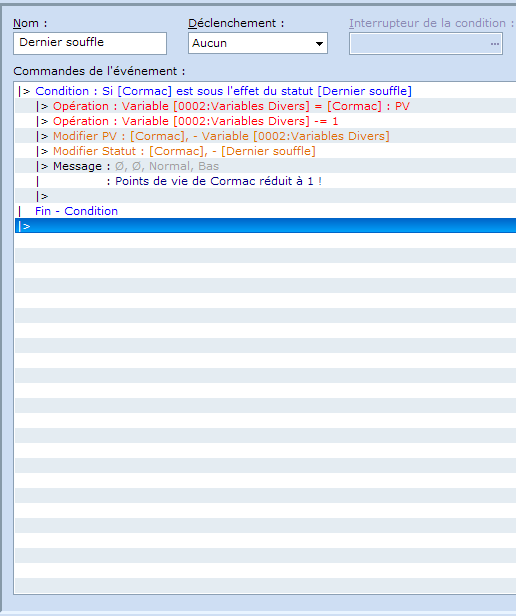Image resolution: width=516 pixels, height=616 pixels.
Task: Click the highlighted empty command row
Action: pyautogui.click(x=265, y=226)
